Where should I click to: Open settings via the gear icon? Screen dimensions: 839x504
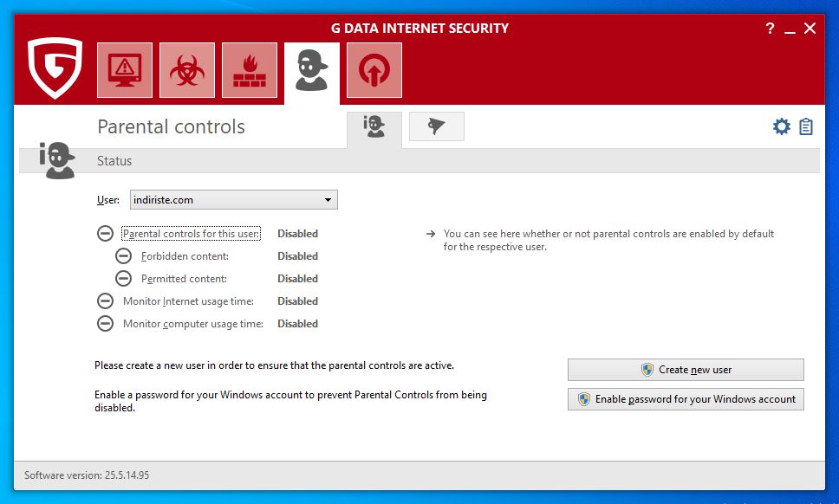pyautogui.click(x=781, y=126)
